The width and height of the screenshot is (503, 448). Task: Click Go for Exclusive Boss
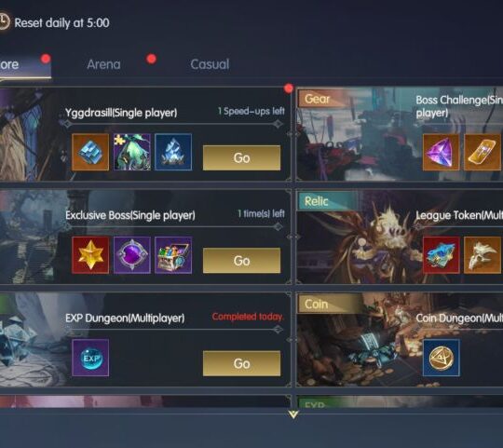click(241, 261)
